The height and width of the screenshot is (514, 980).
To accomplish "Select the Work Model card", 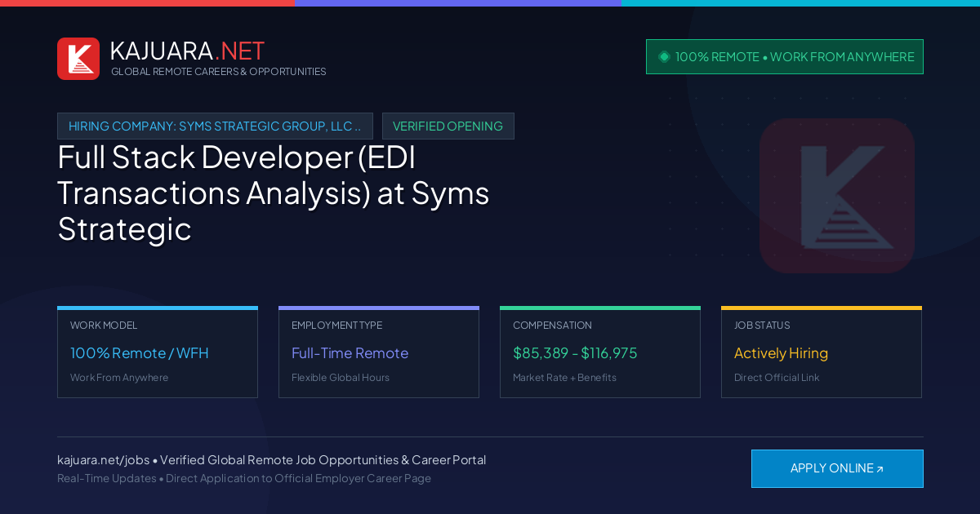I will (x=158, y=352).
